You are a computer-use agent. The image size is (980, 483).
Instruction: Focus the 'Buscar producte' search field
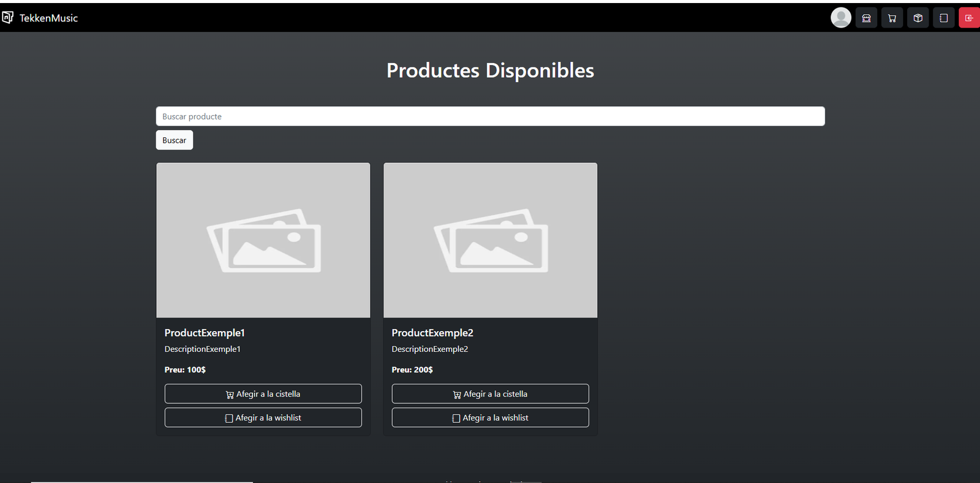pyautogui.click(x=490, y=116)
